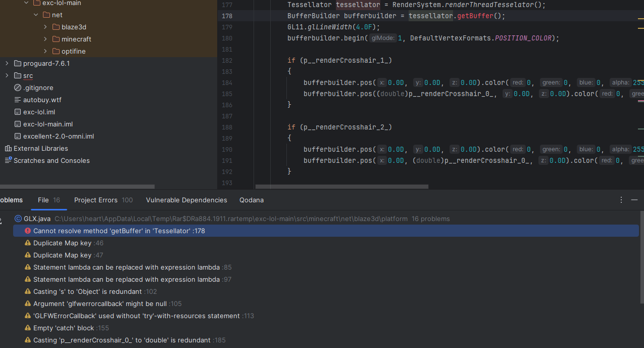The image size is (644, 348).
Task: Click the editor horizontal scrollbar
Action: (342, 187)
